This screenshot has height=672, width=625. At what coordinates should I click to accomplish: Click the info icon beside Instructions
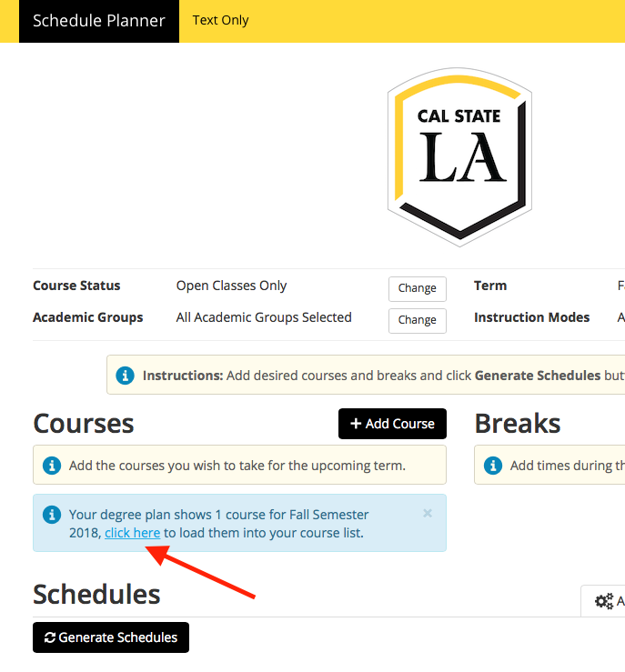click(x=126, y=376)
